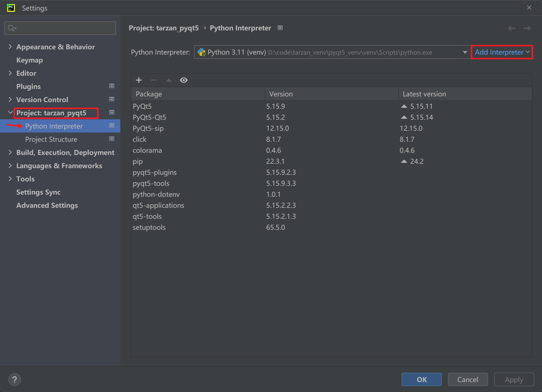
Task: Click setuptools version 65.5.0
Action: coord(276,227)
